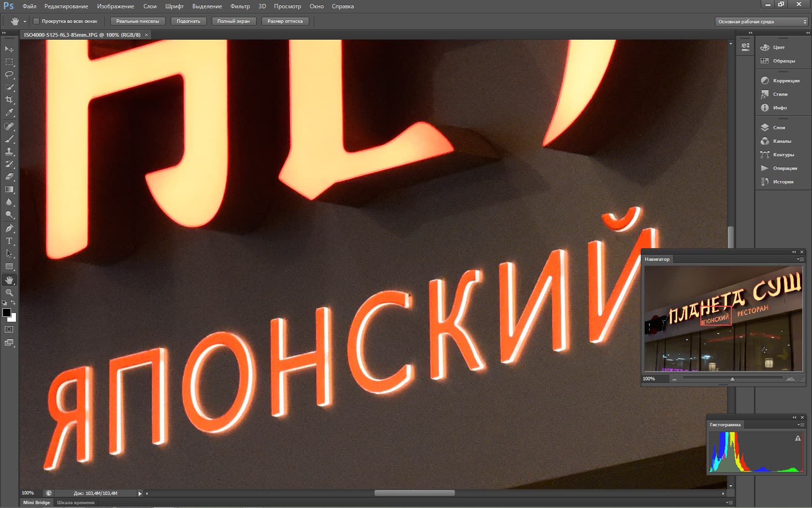Click the Navigator zoom out button
Viewport: 812px width, 508px height.
coord(674,379)
